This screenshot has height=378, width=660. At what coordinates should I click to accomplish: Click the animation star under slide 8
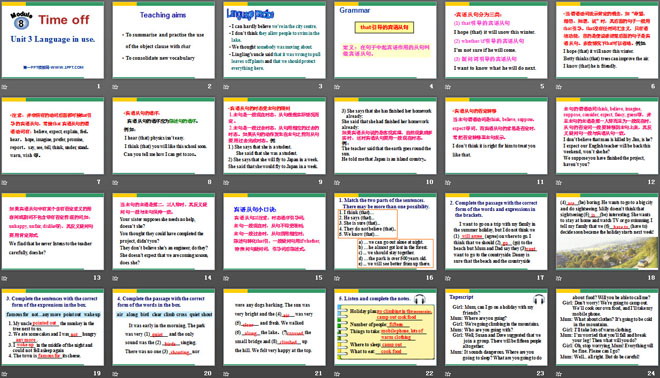pos(115,183)
